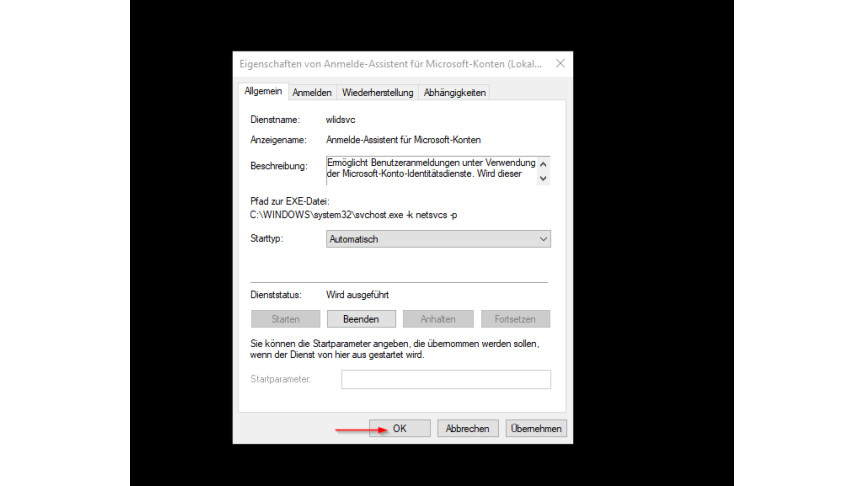Click the status text Wird ausgeführt

click(358, 295)
